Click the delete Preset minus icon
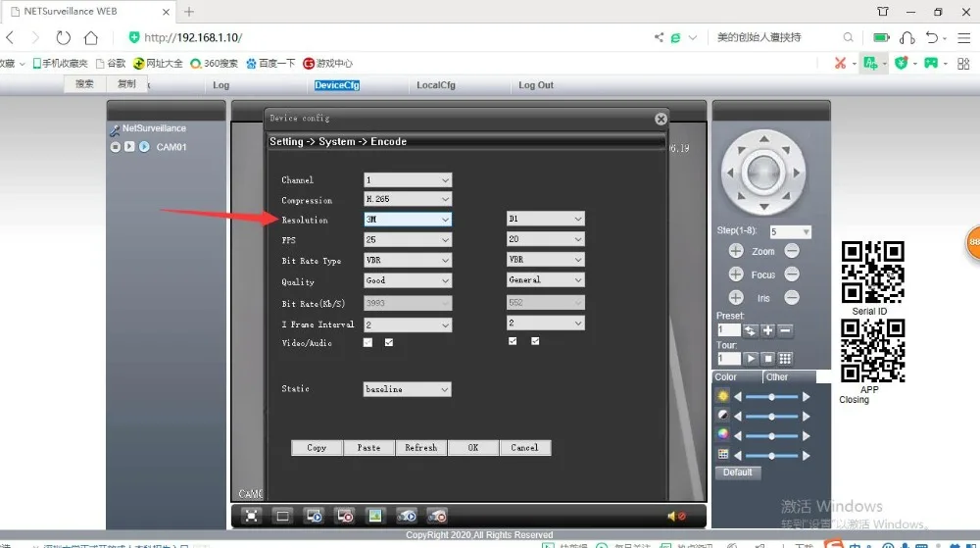This screenshot has width=980, height=548. click(x=786, y=330)
